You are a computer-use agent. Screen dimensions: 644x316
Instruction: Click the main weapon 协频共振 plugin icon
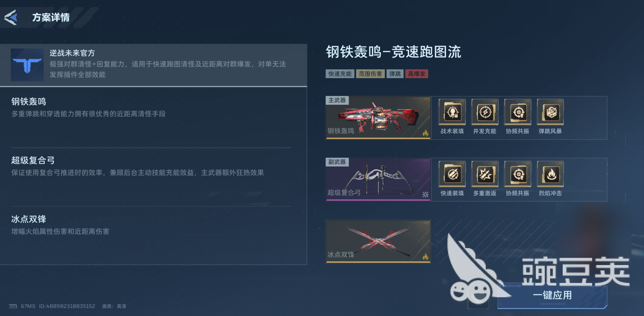tap(517, 112)
